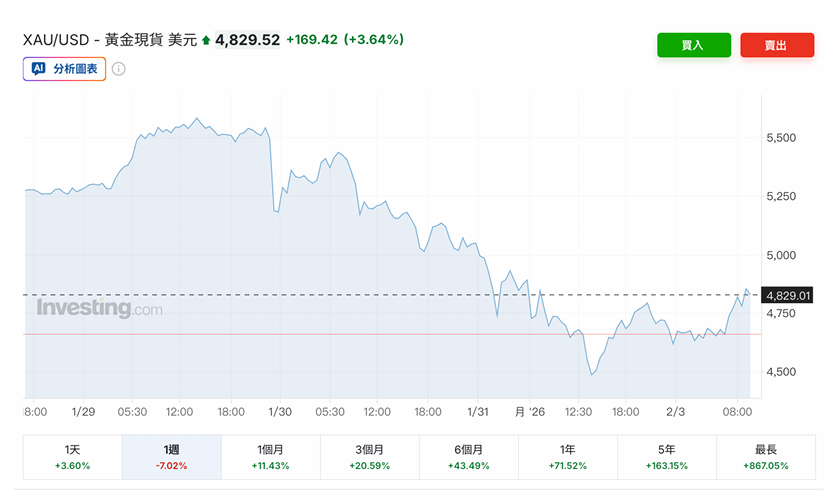835x497 pixels.
Task: Select the 最長 maximum range tab
Action: tap(766, 457)
